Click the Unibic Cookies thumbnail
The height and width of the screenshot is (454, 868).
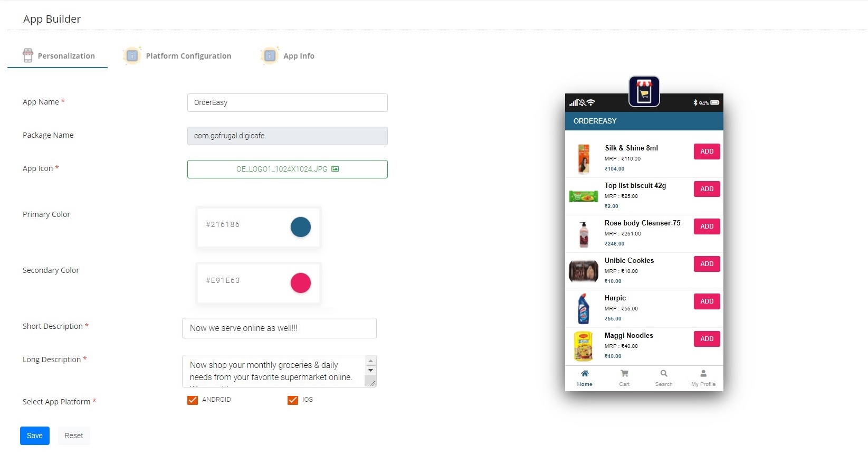[x=584, y=271]
